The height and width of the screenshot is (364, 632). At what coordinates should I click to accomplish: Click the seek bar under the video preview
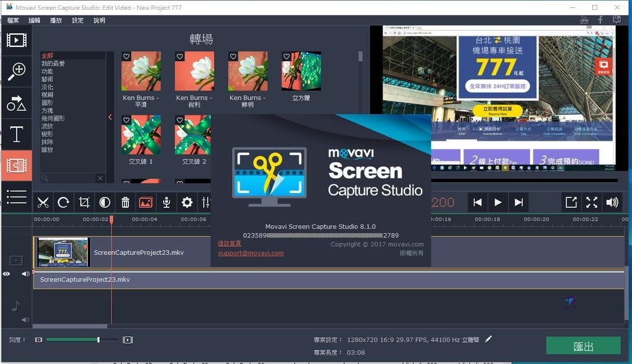click(x=524, y=181)
